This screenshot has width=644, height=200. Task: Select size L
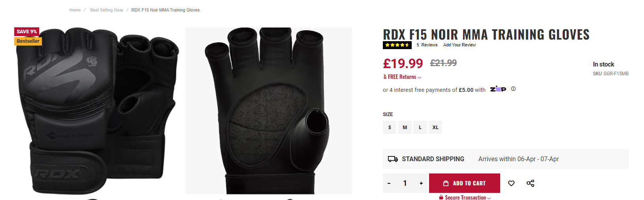tap(420, 128)
